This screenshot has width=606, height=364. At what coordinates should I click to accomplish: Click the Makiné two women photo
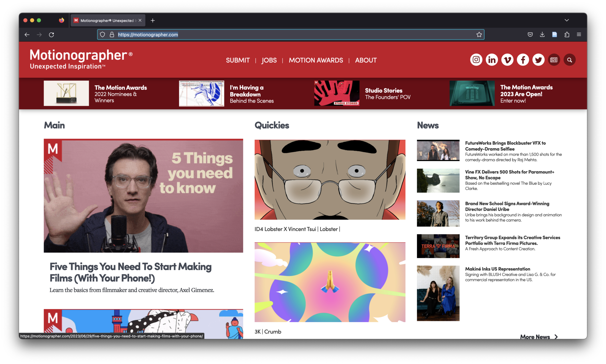point(438,293)
